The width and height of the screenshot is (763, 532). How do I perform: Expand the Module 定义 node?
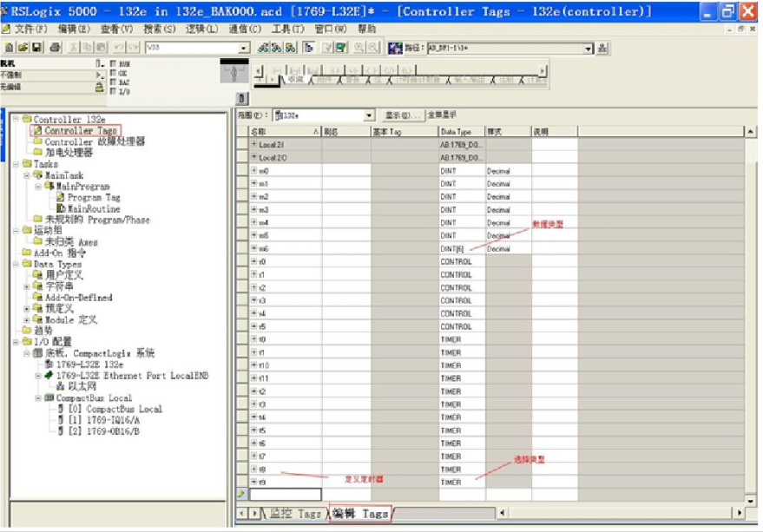tap(27, 319)
